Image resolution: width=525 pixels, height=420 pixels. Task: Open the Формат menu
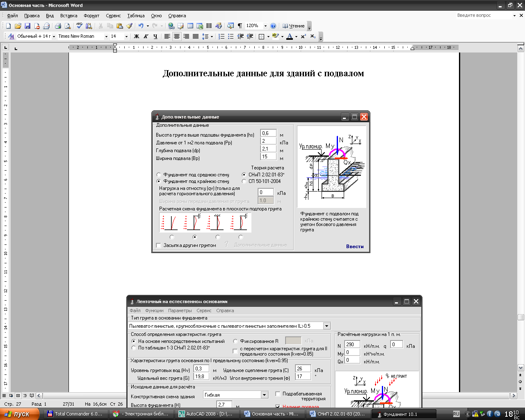[x=91, y=16]
